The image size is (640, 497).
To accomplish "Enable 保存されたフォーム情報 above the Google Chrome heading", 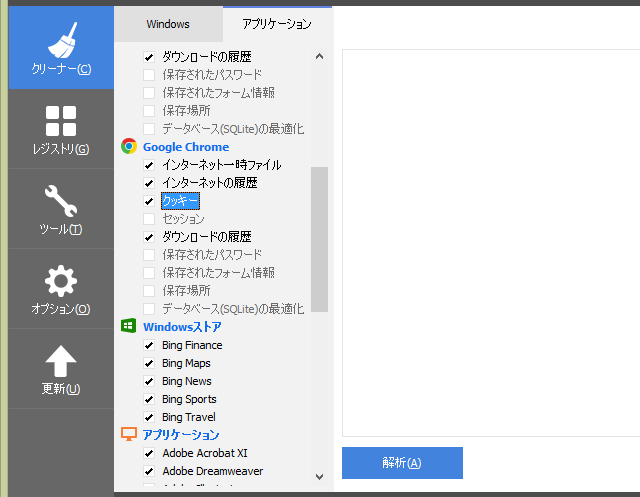I will (149, 93).
